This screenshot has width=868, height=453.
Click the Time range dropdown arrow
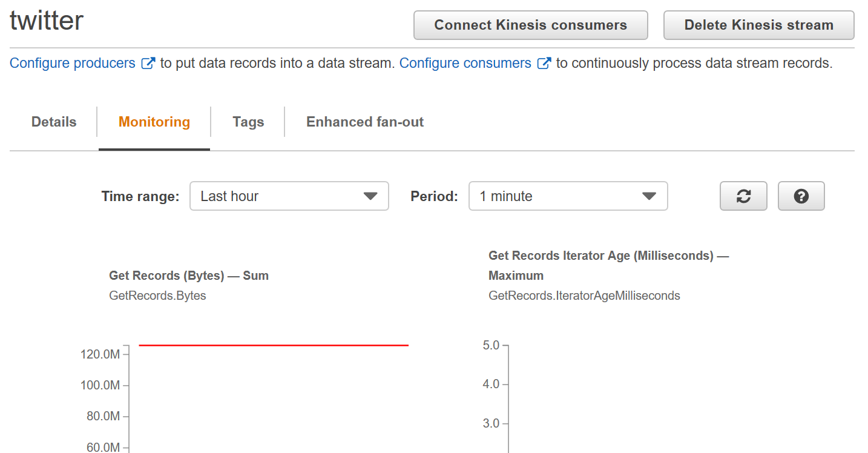(370, 196)
